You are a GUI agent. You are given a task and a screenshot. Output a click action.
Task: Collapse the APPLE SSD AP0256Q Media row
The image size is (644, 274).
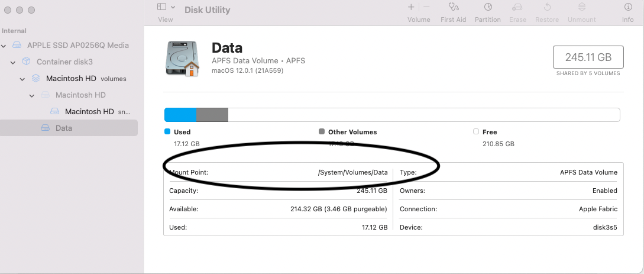4,46
